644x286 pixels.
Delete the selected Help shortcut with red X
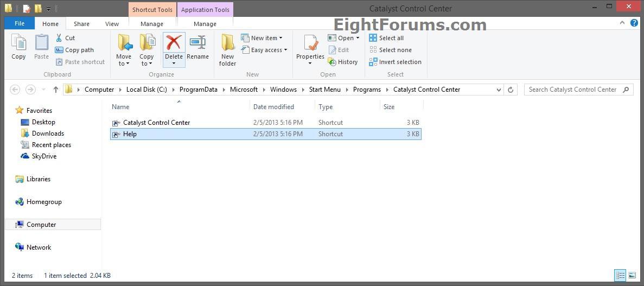(174, 43)
